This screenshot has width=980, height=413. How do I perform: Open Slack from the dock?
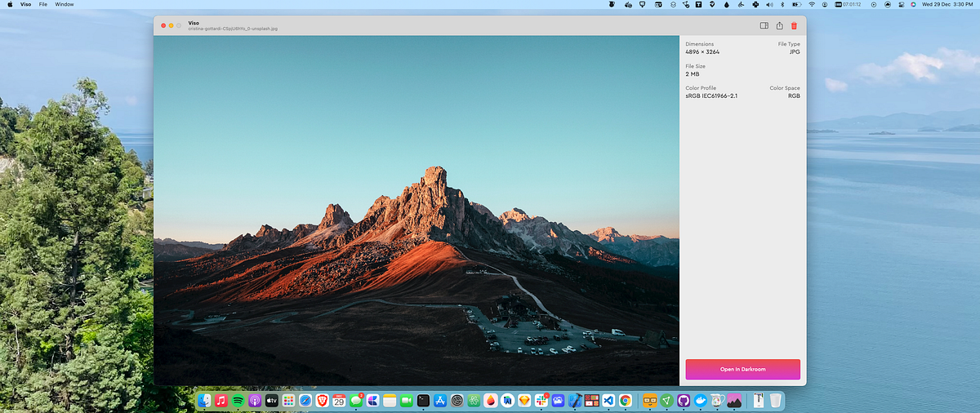point(541,401)
